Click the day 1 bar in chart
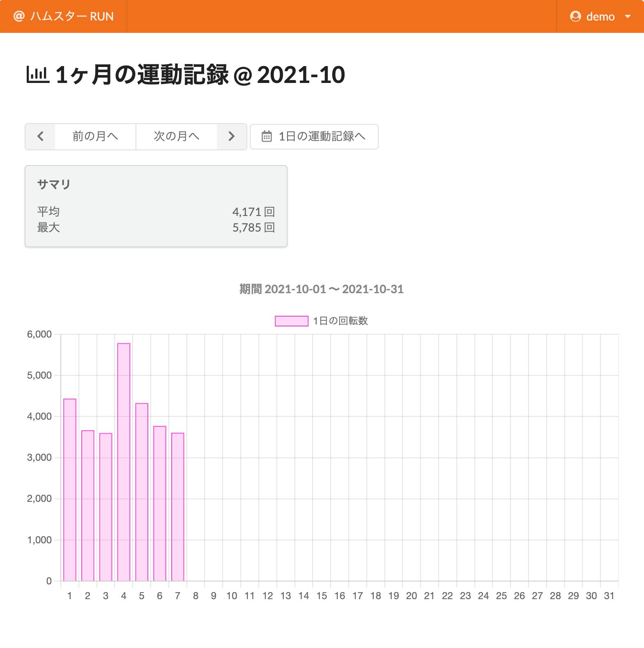 tap(70, 489)
